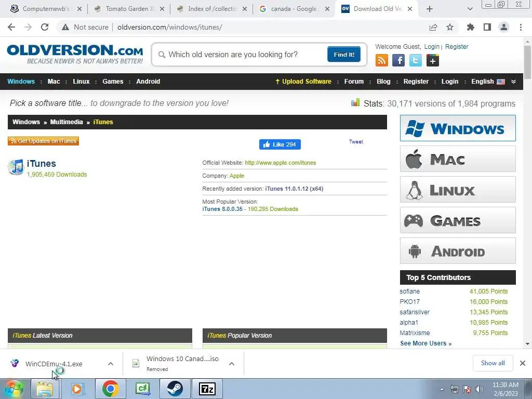
Task: Open Windows Start button
Action: pos(14,389)
